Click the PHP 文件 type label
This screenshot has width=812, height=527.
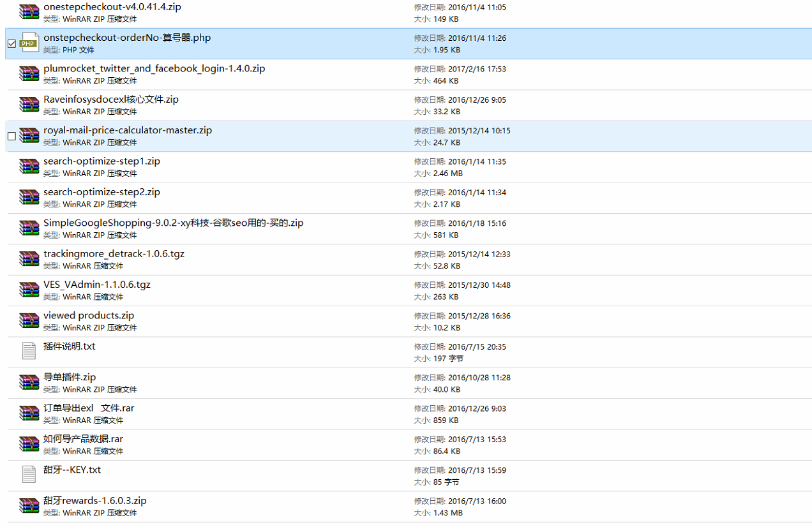pos(79,50)
